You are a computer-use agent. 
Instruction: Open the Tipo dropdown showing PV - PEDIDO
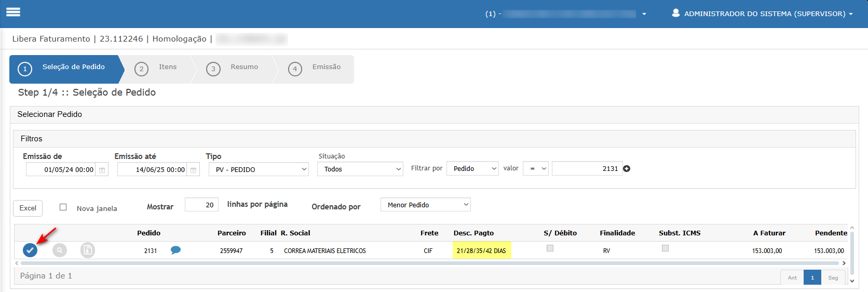point(259,169)
